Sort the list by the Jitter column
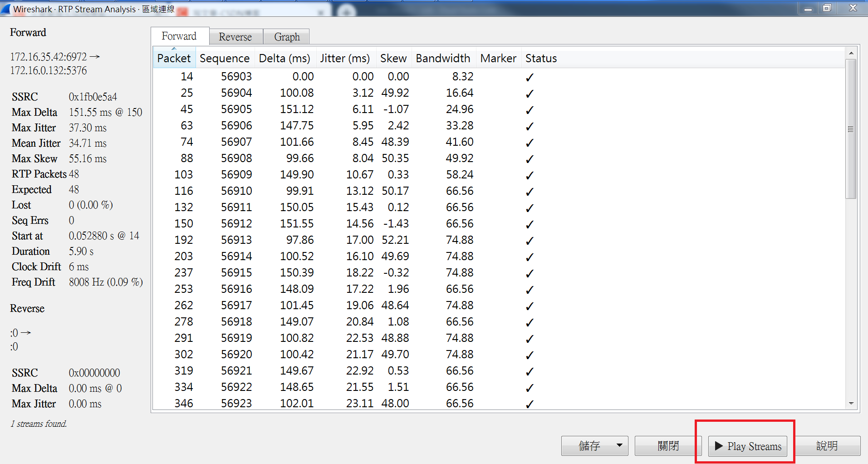Screen dimensions: 868x464 tap(345, 58)
